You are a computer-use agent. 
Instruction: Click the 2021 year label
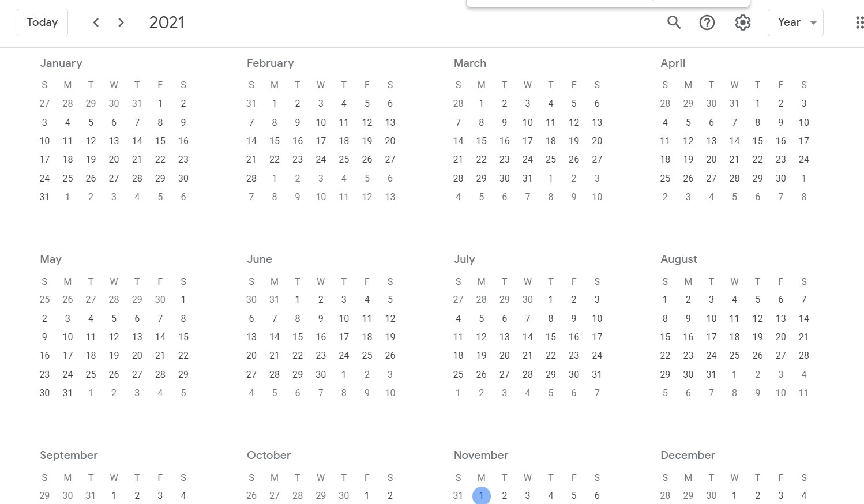coord(167,22)
